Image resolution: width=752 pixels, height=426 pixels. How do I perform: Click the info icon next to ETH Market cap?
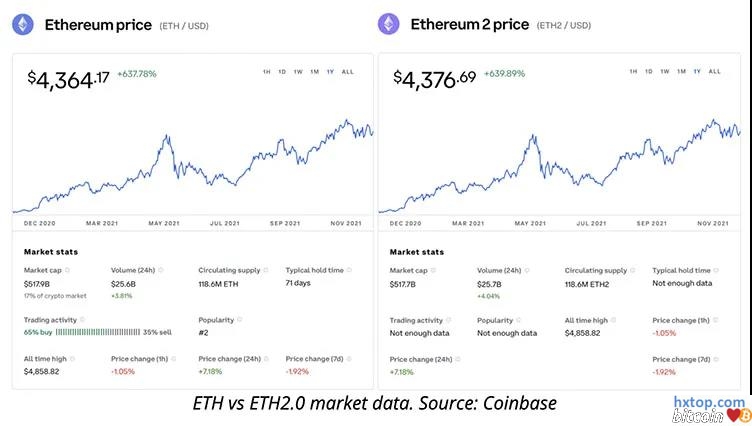click(65, 270)
